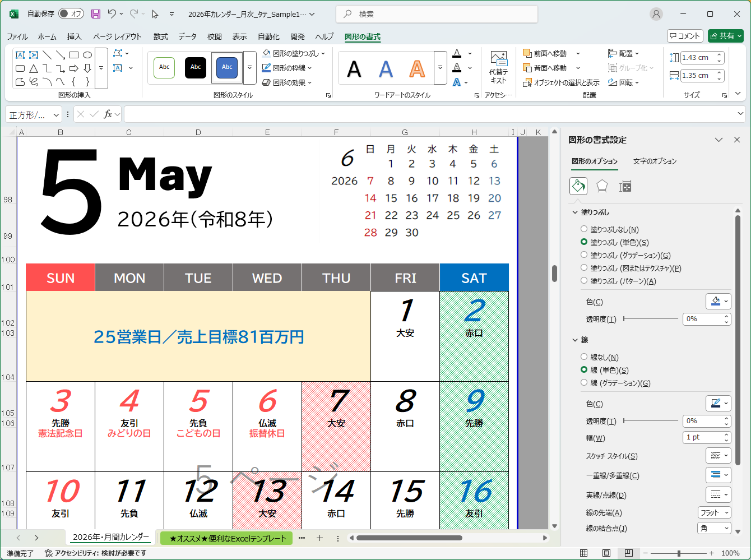Select the Fill & Line bucket icon in pane

[x=578, y=186]
